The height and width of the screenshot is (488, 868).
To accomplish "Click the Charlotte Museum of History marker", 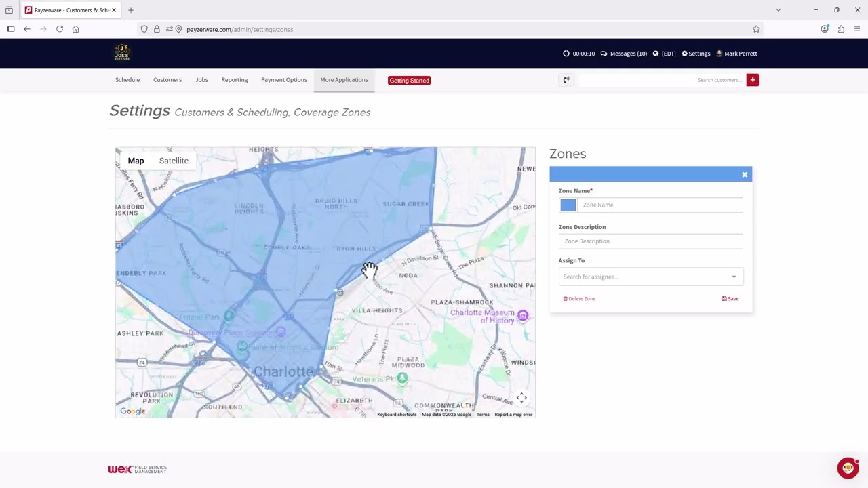I will 523,315.
